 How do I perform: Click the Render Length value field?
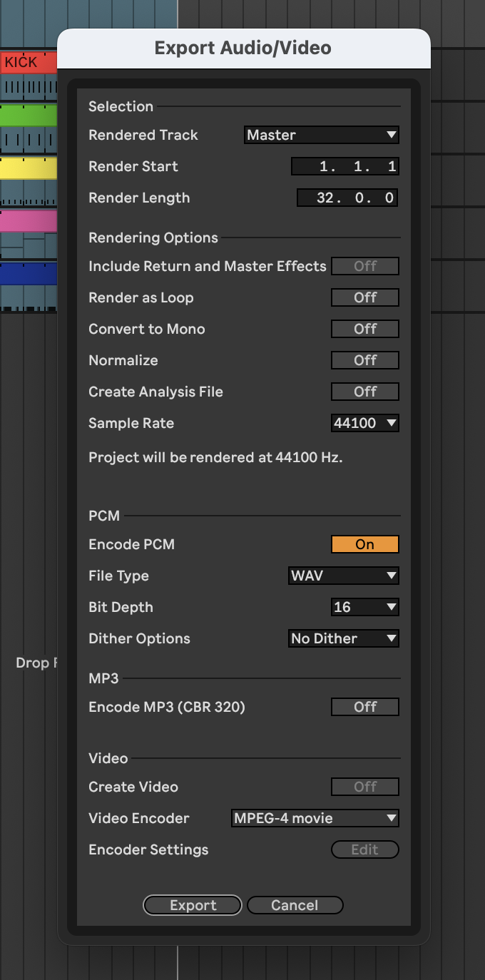(x=347, y=198)
